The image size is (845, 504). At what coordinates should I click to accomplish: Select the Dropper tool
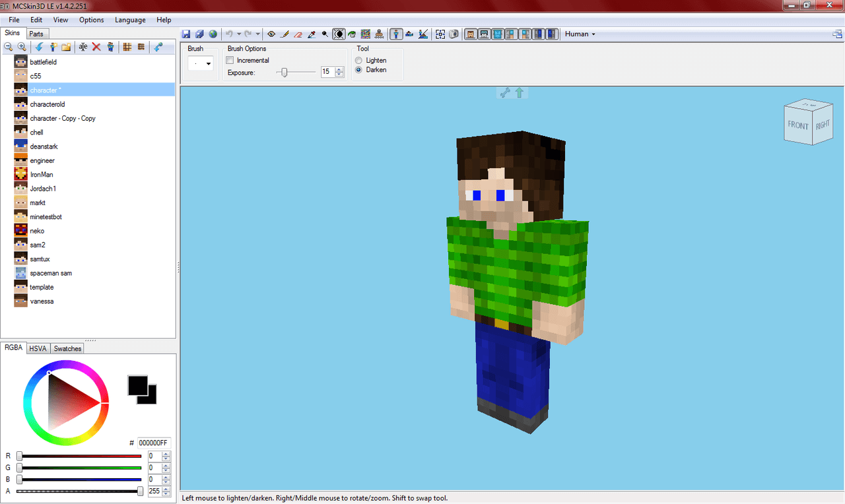[x=312, y=34]
